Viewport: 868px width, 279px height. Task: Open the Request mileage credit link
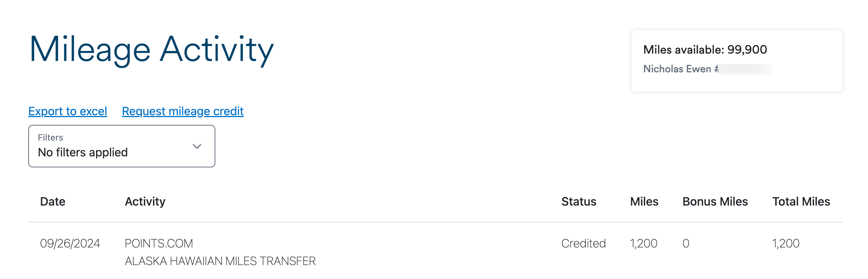[x=183, y=111]
